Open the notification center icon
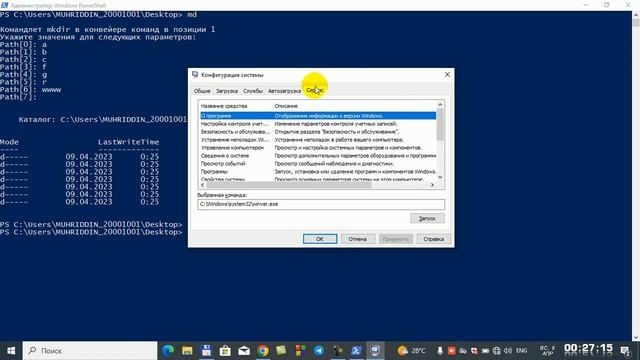The height and width of the screenshot is (360, 640). point(625,351)
